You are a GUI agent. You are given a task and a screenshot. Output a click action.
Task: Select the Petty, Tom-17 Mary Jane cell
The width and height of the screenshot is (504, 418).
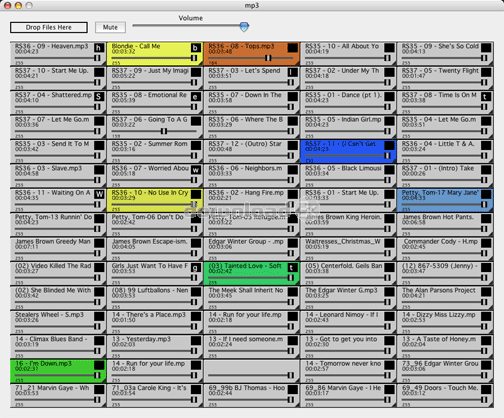[x=445, y=200]
